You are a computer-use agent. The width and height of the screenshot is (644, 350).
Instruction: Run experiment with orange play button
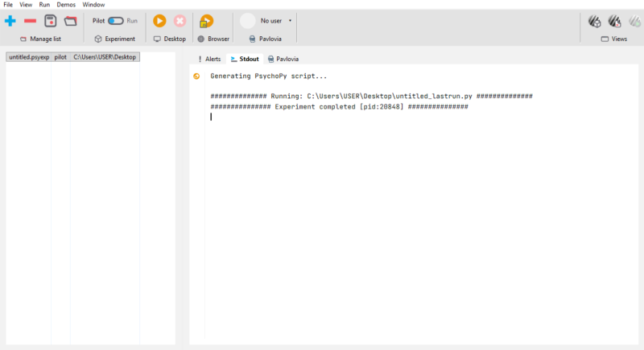[159, 21]
